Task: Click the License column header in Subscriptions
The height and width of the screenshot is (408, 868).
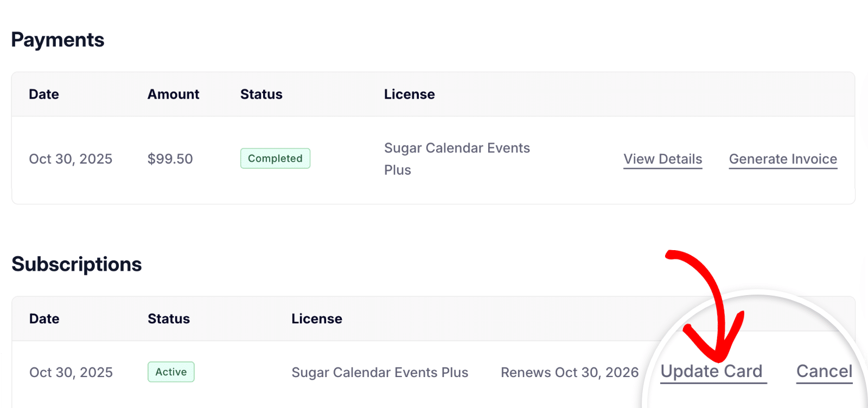Action: click(x=317, y=318)
